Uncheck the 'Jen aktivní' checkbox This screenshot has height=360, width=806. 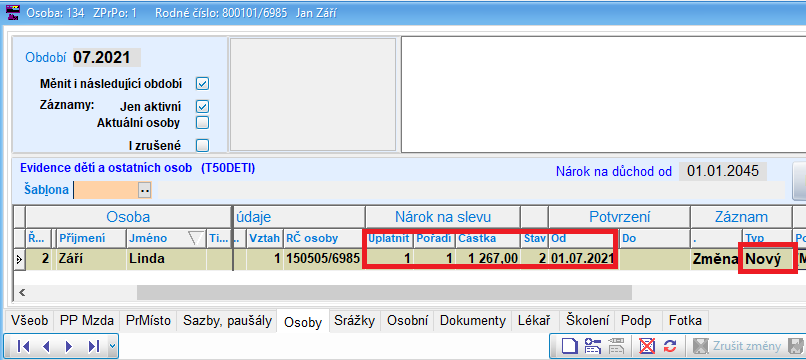click(203, 106)
